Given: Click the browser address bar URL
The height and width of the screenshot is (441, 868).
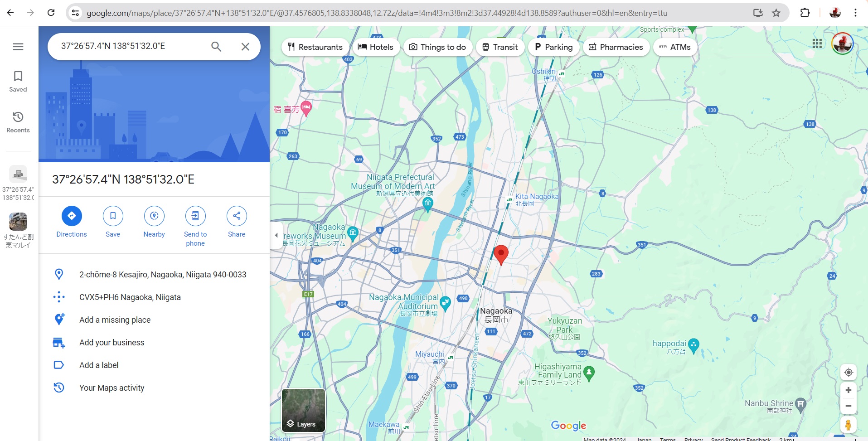Looking at the screenshot, I should 377,13.
